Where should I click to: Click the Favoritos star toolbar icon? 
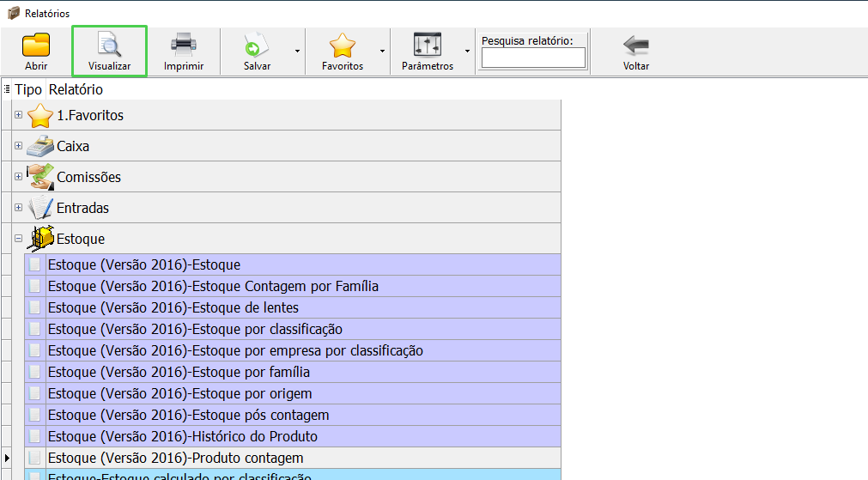[x=342, y=46]
